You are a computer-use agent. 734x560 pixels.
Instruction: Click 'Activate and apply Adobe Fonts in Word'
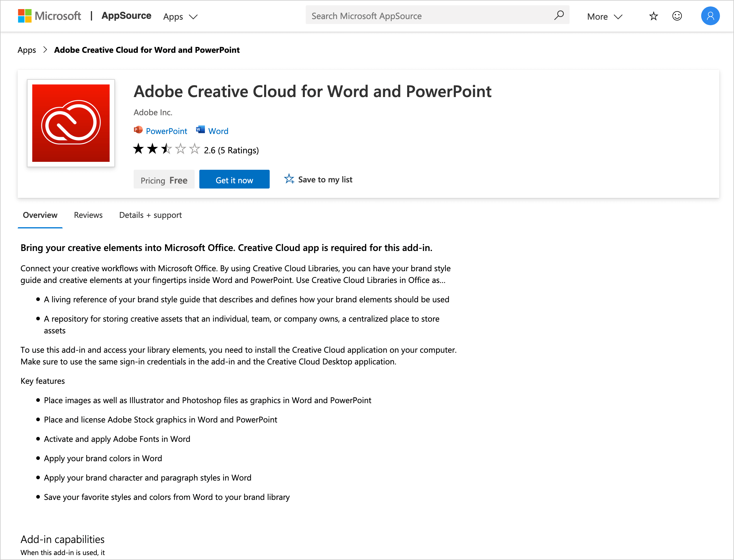pos(117,439)
